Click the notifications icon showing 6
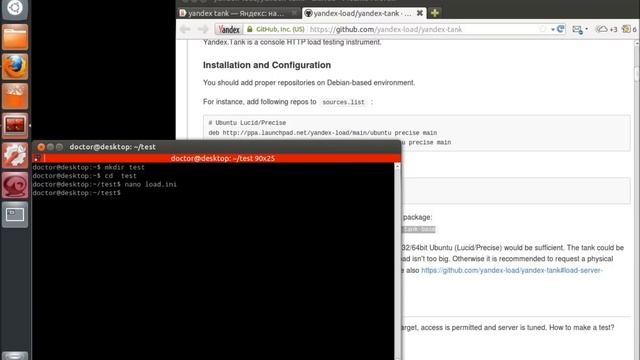The height and width of the screenshot is (360, 640). click(629, 29)
